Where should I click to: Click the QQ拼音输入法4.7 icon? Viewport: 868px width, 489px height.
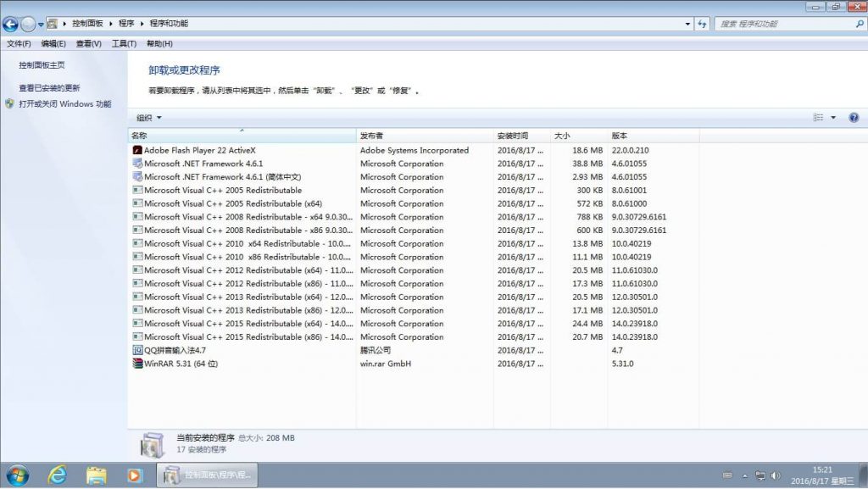[138, 350]
